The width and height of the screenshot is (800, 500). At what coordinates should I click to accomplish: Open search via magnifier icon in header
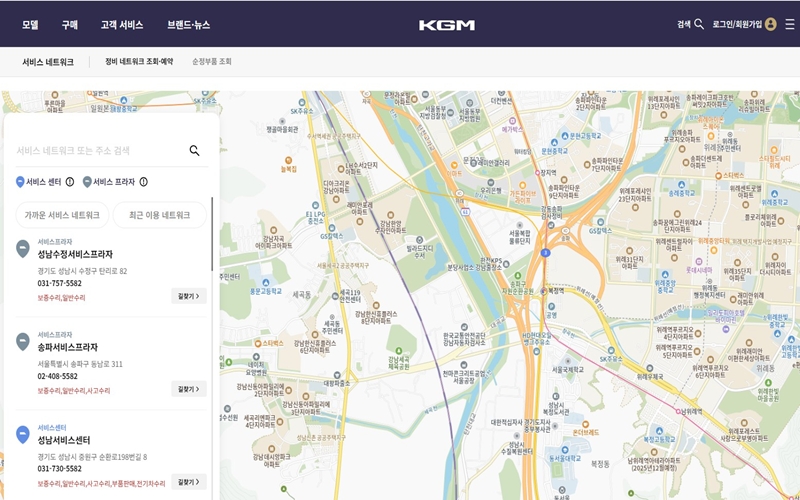click(699, 24)
